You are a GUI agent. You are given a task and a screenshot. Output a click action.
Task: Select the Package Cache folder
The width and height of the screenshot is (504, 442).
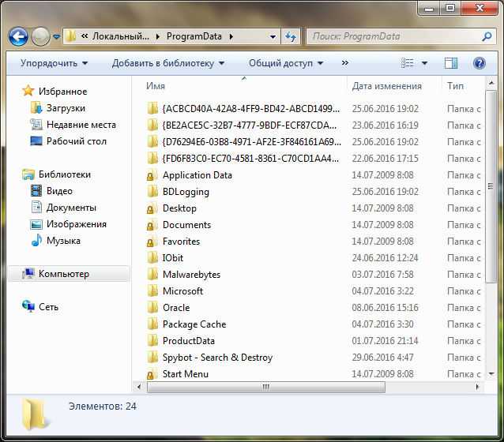click(x=194, y=324)
